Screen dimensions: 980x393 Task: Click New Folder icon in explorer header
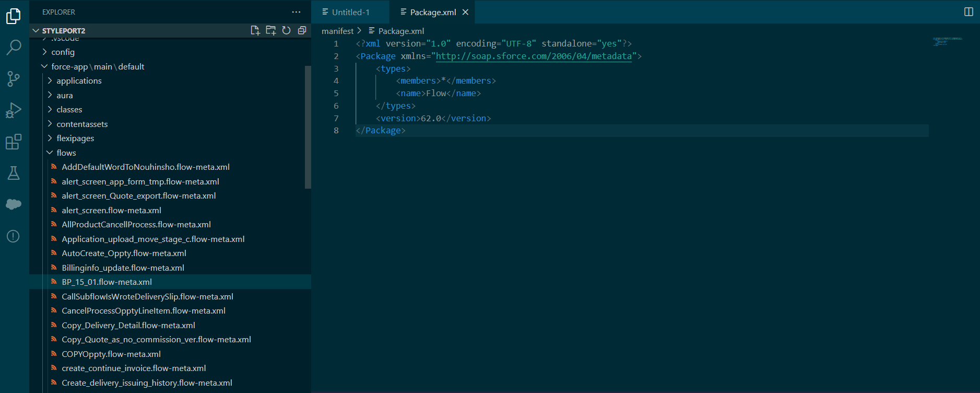[x=270, y=30]
